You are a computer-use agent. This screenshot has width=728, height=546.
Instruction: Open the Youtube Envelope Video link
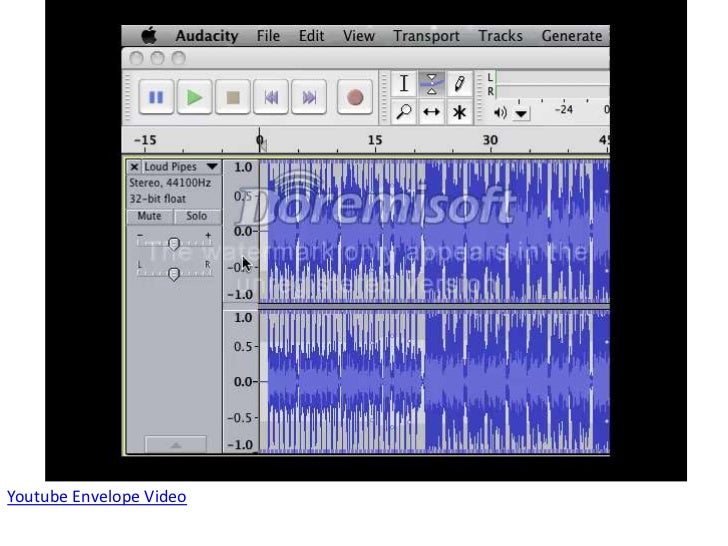point(97,496)
